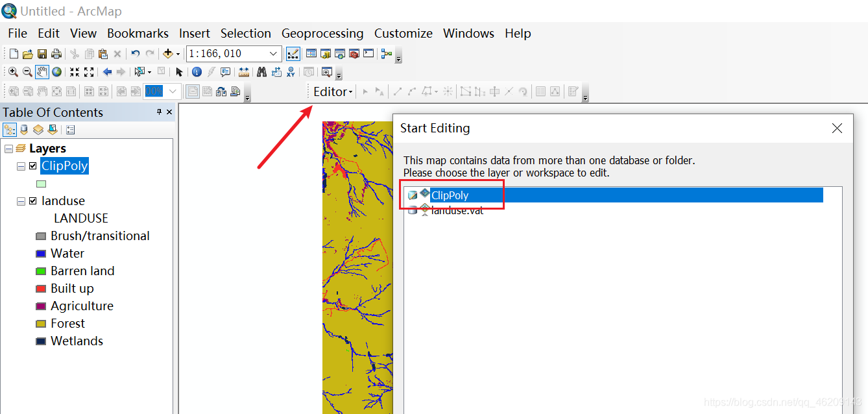Open the Geoprocessing menu
This screenshot has width=868, height=414.
[322, 33]
